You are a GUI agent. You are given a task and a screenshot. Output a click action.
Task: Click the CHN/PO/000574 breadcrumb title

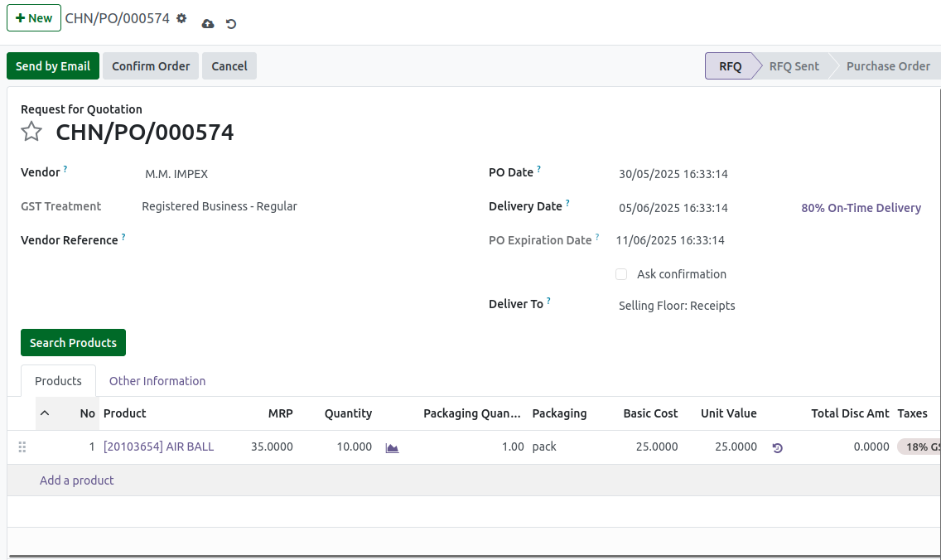pyautogui.click(x=118, y=18)
